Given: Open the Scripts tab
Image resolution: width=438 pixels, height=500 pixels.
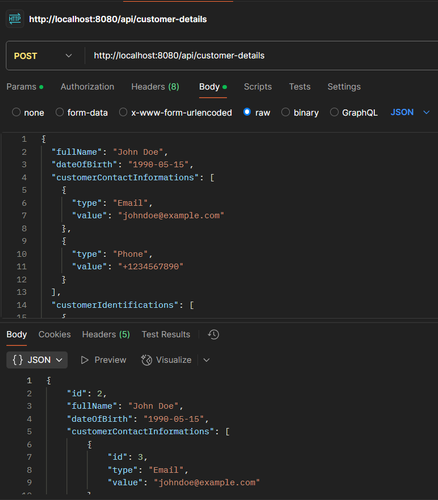Looking at the screenshot, I should (258, 87).
